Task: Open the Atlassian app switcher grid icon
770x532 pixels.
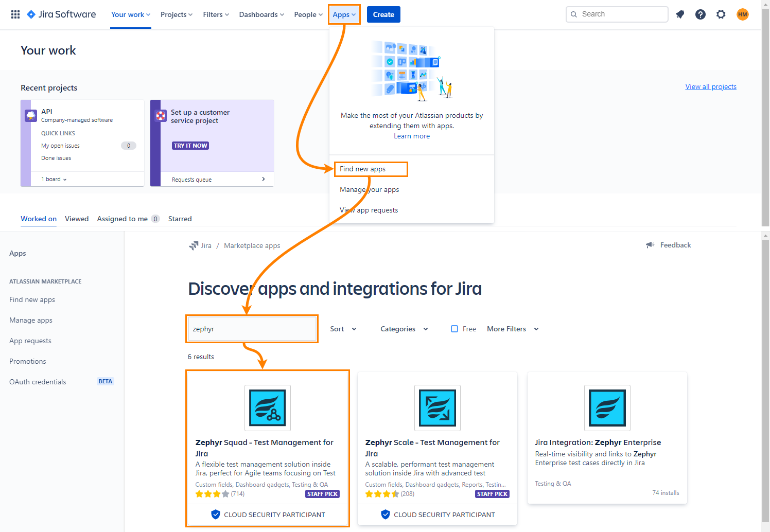Action: [x=15, y=14]
